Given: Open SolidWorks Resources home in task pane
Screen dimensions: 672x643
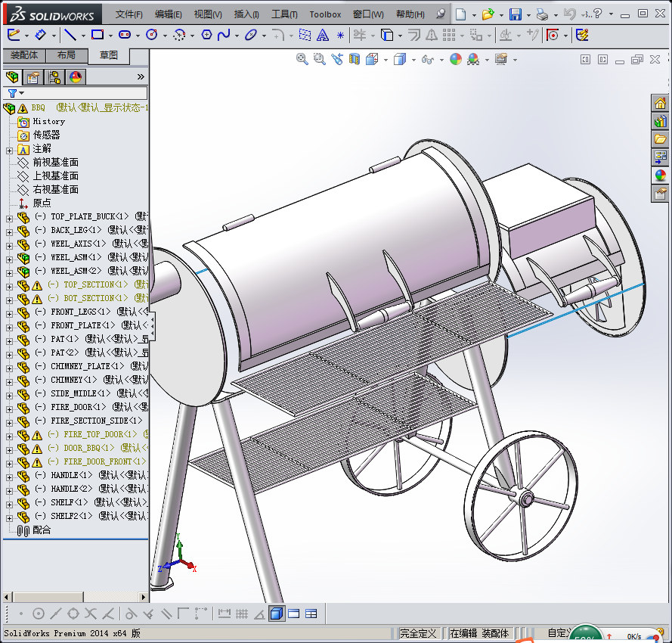Looking at the screenshot, I should 660,104.
